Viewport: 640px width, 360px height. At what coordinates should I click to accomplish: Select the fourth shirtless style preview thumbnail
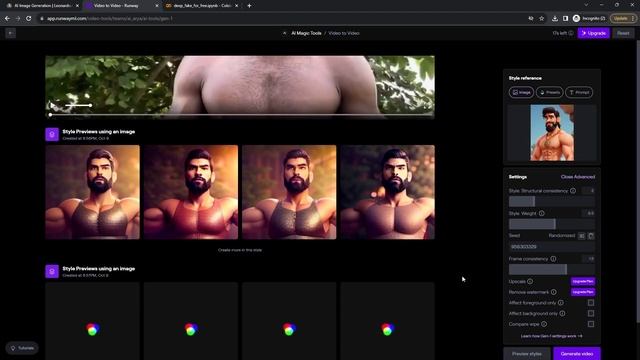pos(387,192)
